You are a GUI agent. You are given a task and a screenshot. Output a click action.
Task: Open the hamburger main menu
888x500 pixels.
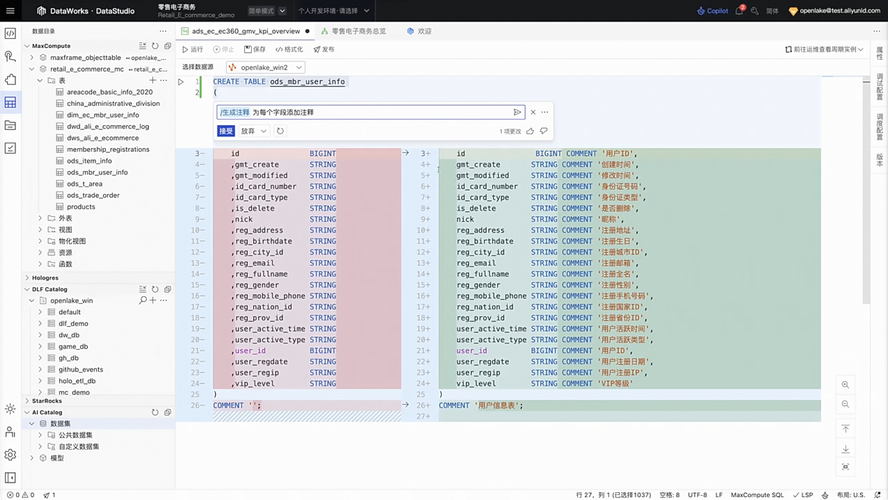tap(10, 11)
